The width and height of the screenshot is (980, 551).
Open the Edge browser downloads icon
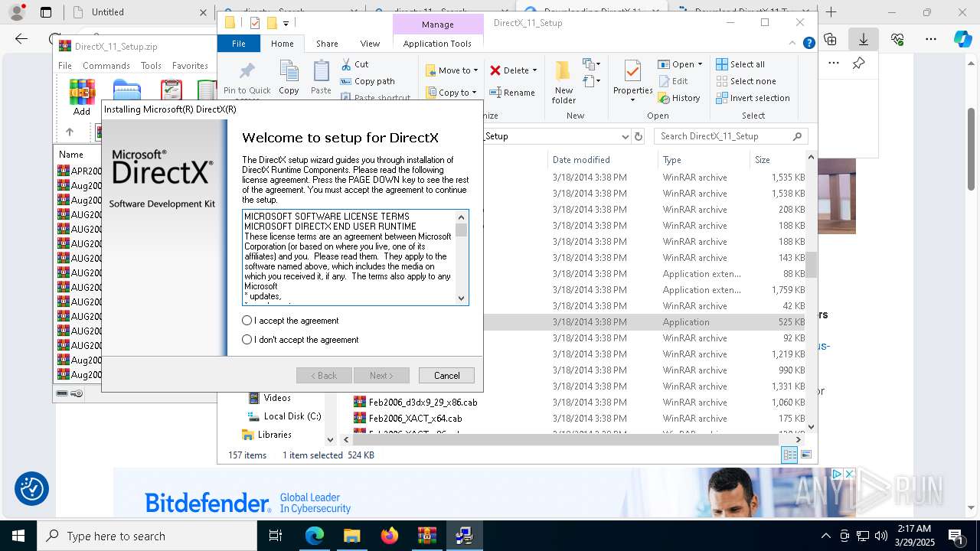coord(864,39)
